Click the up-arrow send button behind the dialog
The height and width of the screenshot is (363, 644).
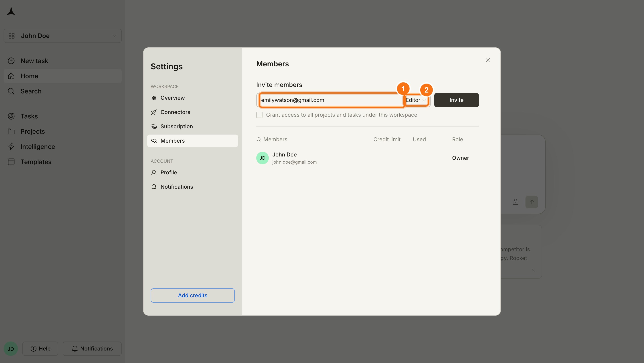tap(532, 202)
